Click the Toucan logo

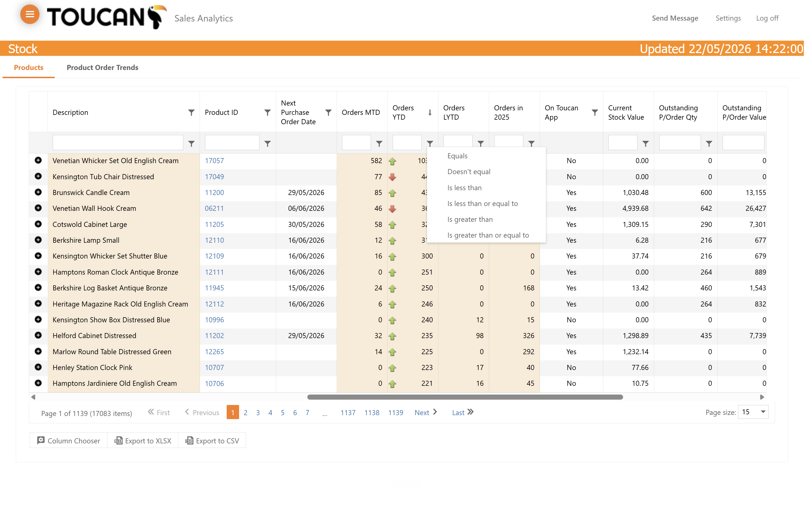pos(107,17)
